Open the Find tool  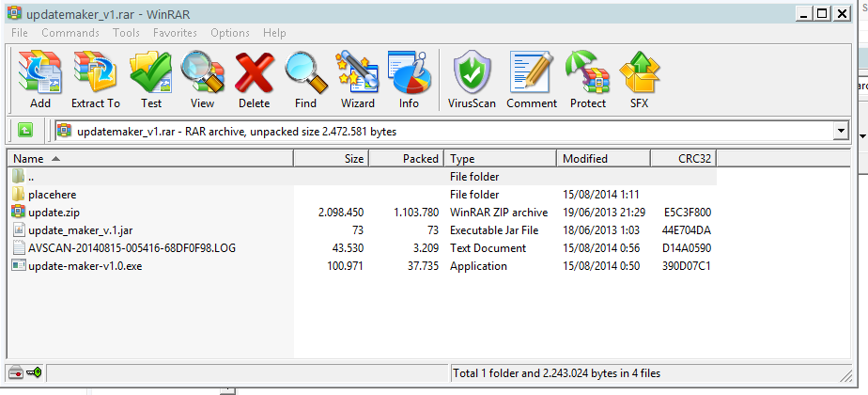pyautogui.click(x=305, y=71)
